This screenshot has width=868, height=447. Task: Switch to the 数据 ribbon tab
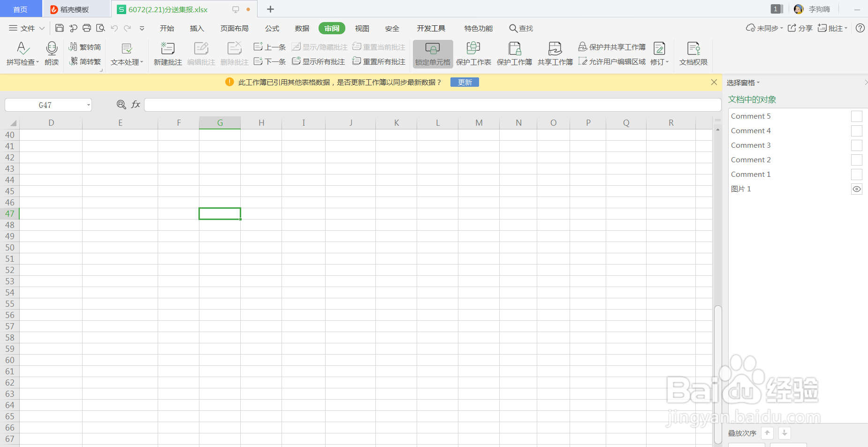(302, 28)
